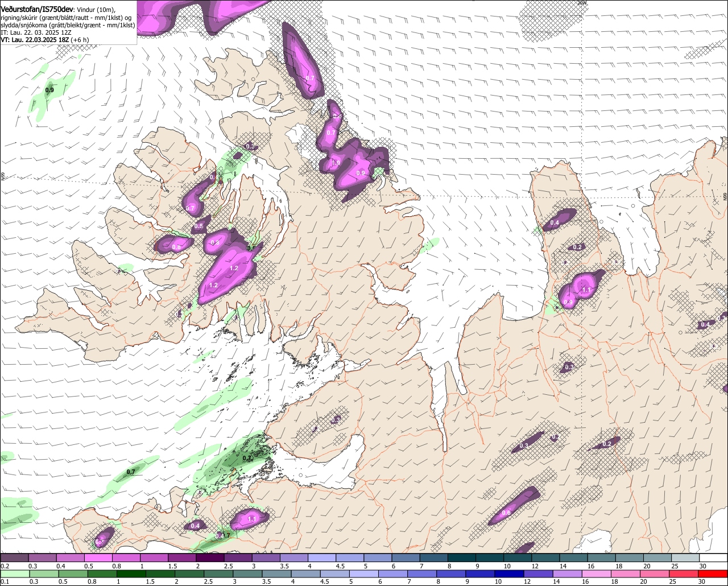Image resolution: width=728 pixels, height=586 pixels.
Task: Click the dark teal 8 mm snow swatch
Action: click(462, 558)
